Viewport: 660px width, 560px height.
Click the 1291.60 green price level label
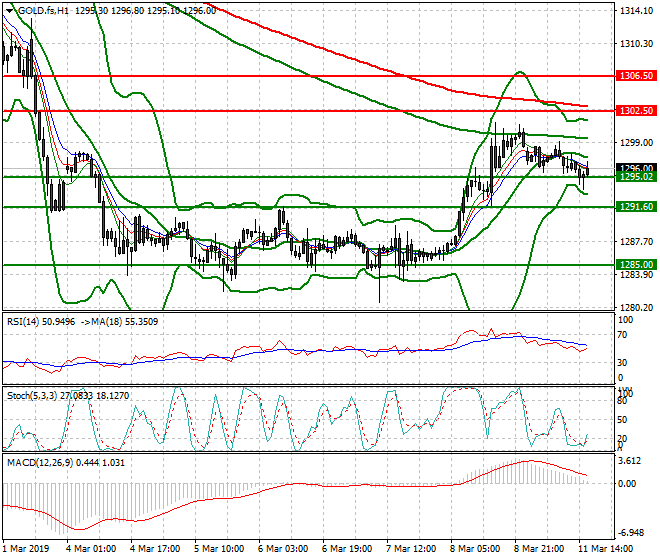[x=636, y=207]
